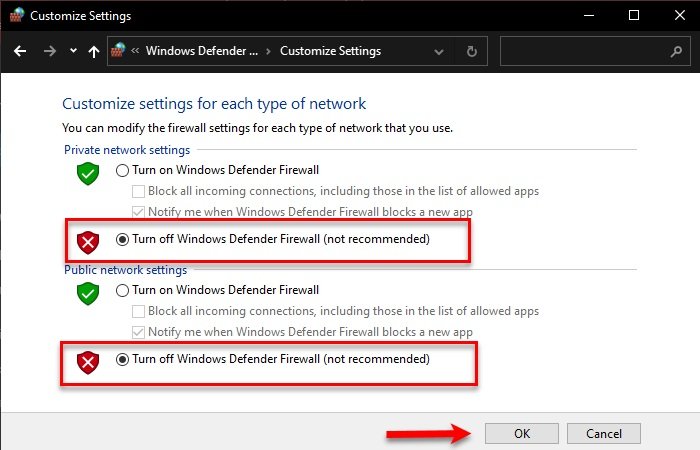700x450 pixels.
Task: Select Turn on Windows Defender Firewall for Public
Action: tap(123, 290)
